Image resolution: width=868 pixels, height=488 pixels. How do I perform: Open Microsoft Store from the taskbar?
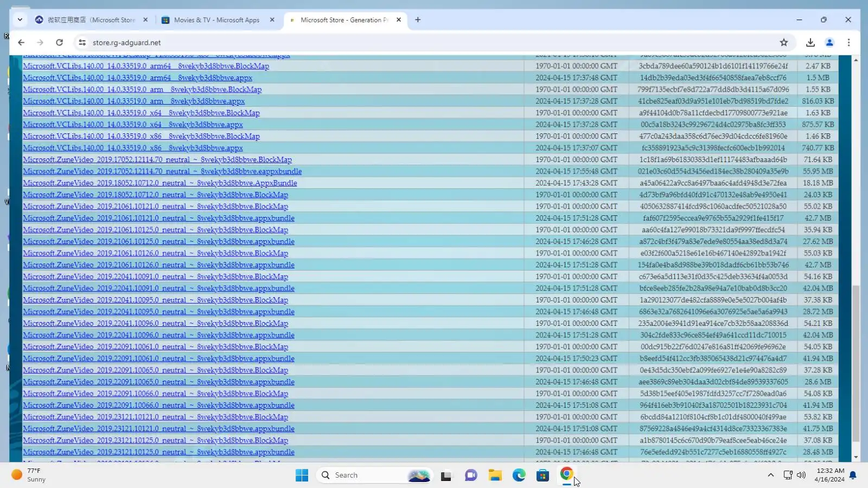(x=543, y=476)
